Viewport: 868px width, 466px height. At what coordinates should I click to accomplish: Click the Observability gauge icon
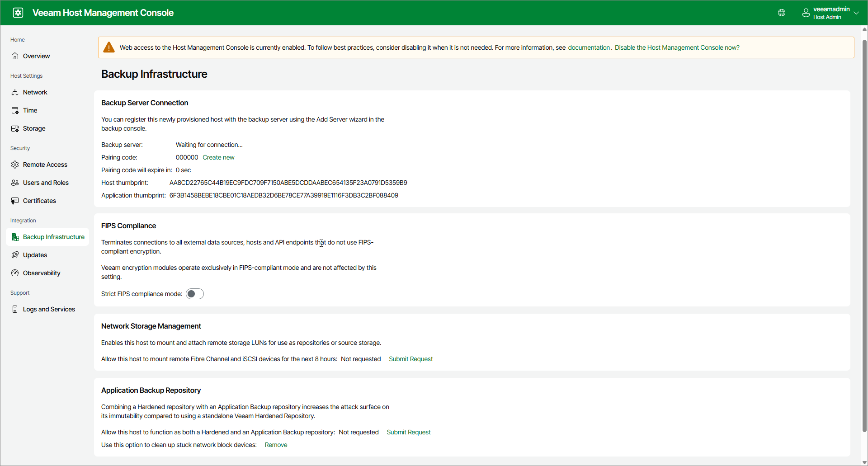coord(15,273)
